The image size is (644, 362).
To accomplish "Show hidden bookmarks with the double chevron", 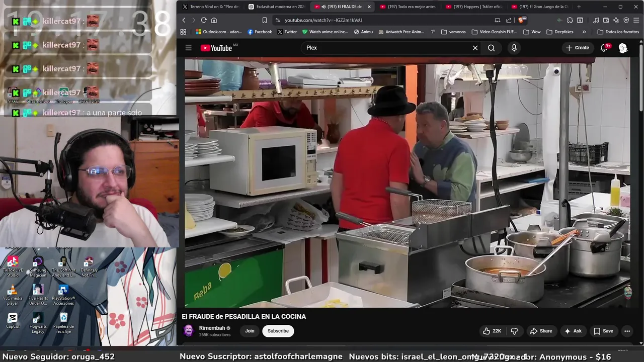I will [584, 32].
